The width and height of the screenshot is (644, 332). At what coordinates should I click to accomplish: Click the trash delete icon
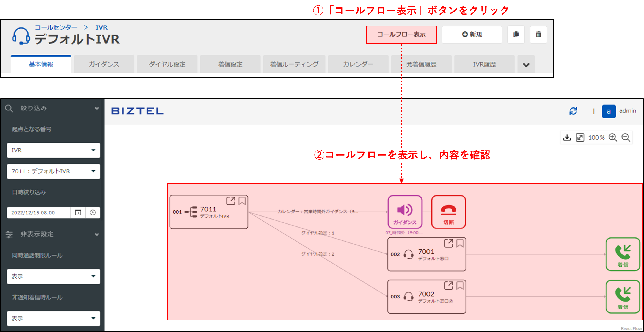pos(538,35)
